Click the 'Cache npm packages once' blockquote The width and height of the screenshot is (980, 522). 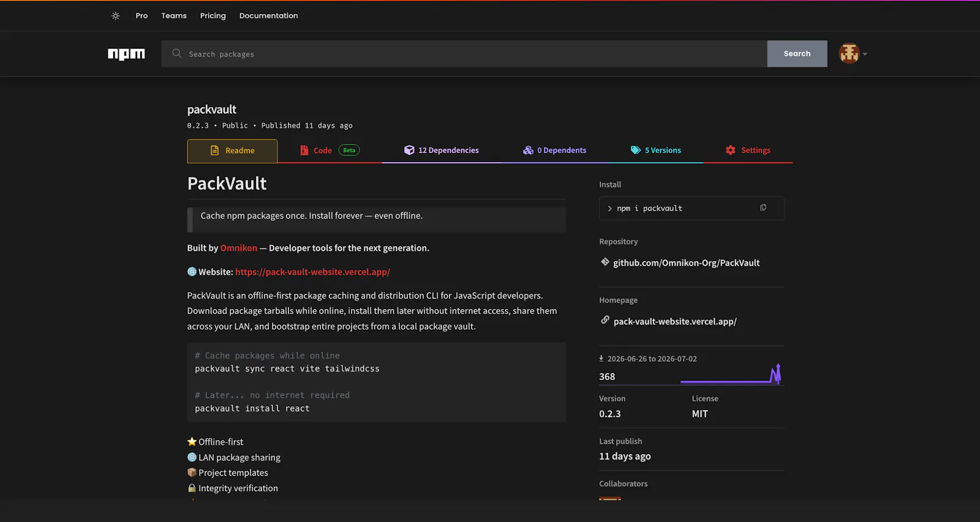point(377,220)
